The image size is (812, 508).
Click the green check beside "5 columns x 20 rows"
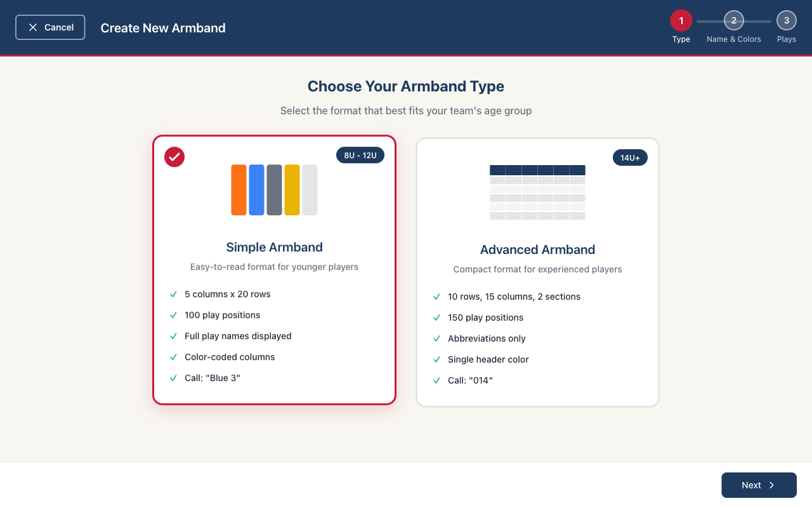coord(173,294)
